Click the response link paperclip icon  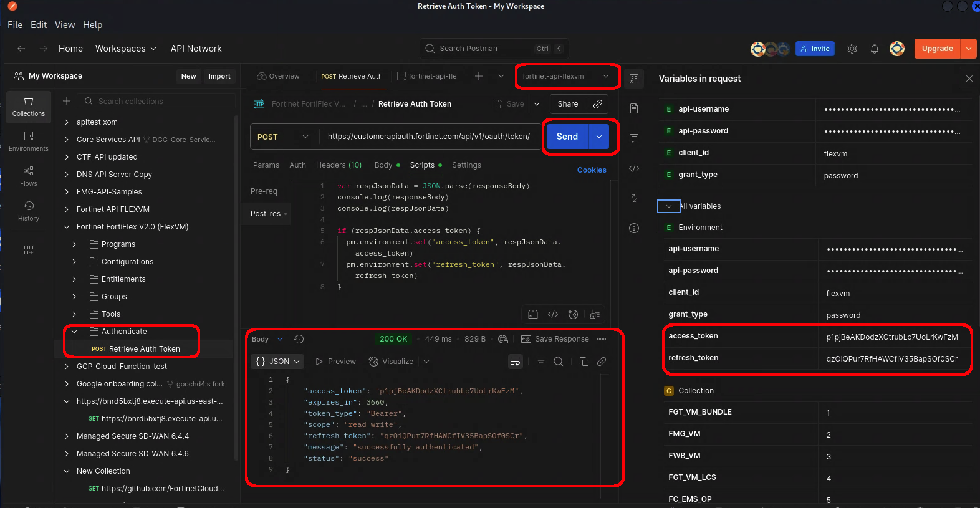pos(602,362)
